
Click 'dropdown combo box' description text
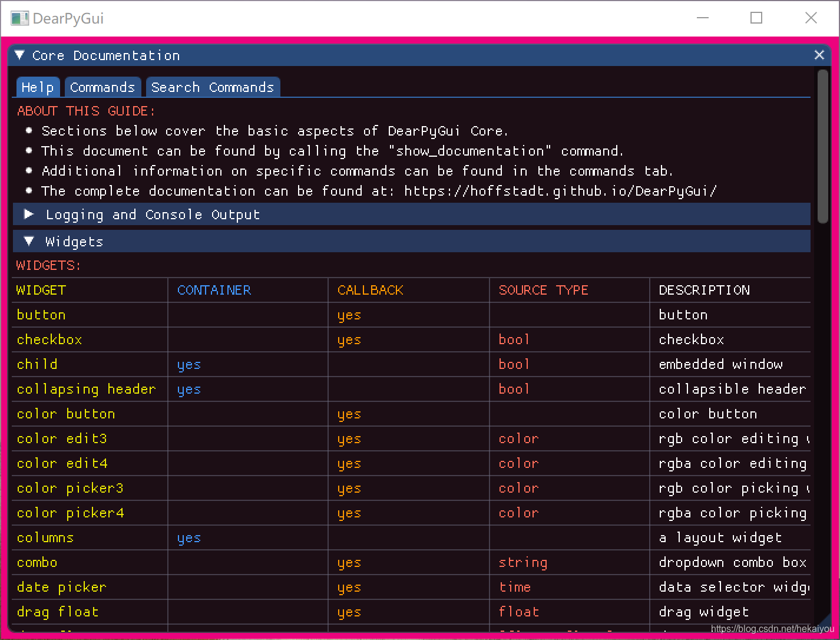(733, 562)
